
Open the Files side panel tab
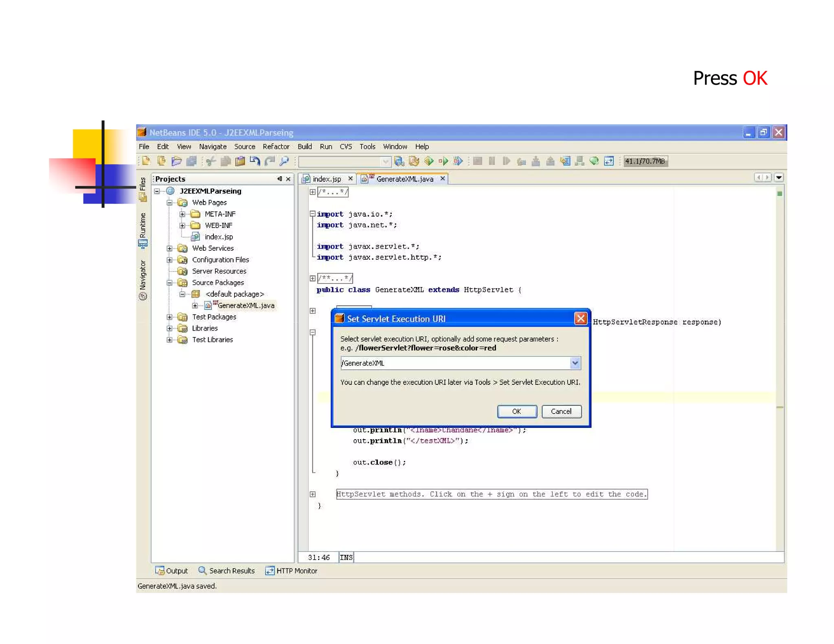(143, 189)
